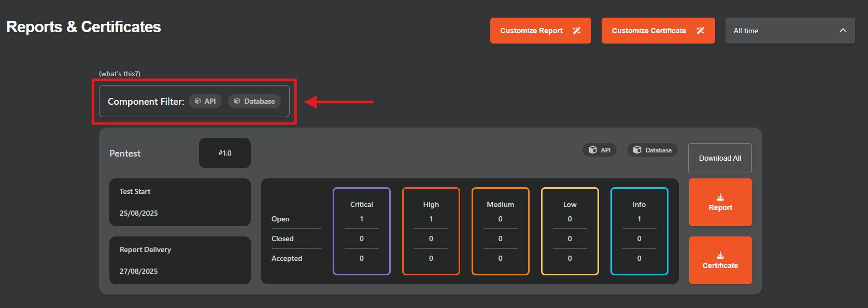Select the purple Critical severity card
The image size is (868, 308).
[361, 231]
